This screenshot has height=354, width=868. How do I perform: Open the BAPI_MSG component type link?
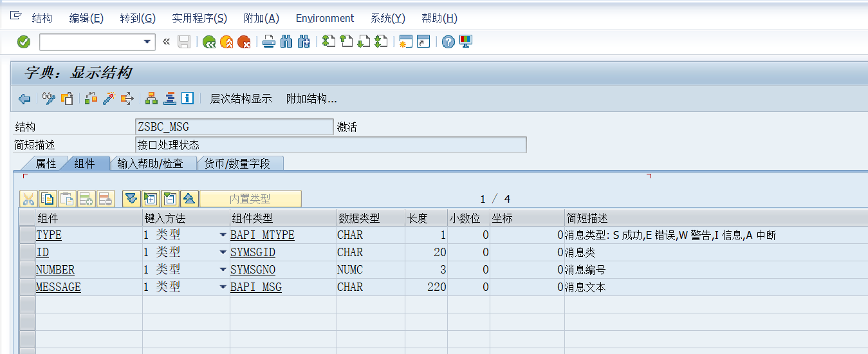(x=256, y=287)
